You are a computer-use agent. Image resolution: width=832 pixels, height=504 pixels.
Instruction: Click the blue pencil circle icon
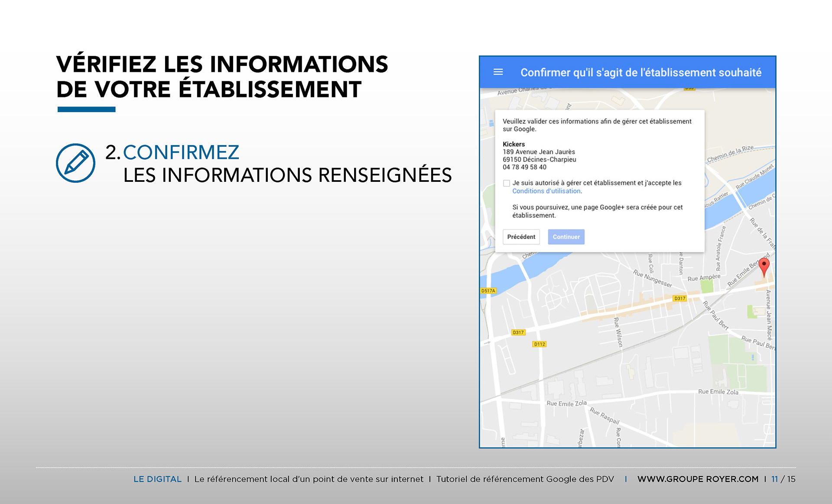75,163
